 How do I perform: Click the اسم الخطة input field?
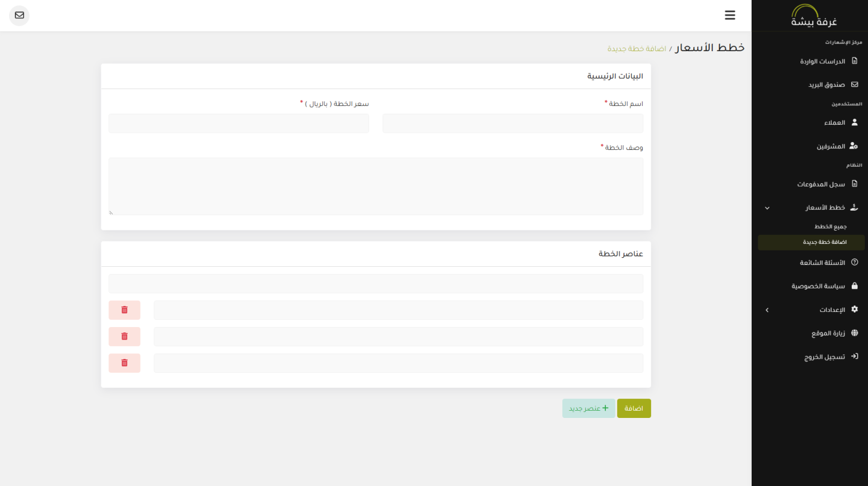512,123
